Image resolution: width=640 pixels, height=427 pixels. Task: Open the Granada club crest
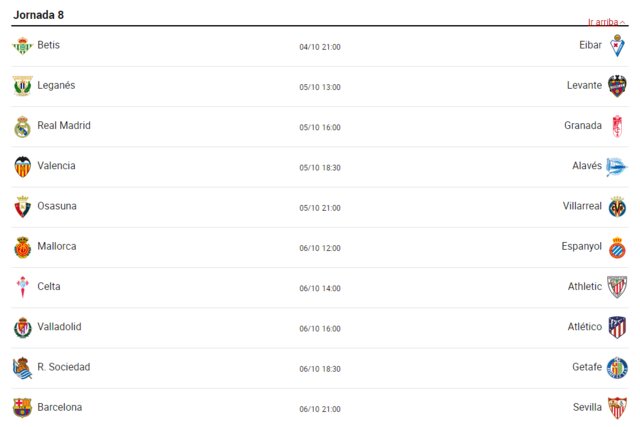tap(617, 126)
